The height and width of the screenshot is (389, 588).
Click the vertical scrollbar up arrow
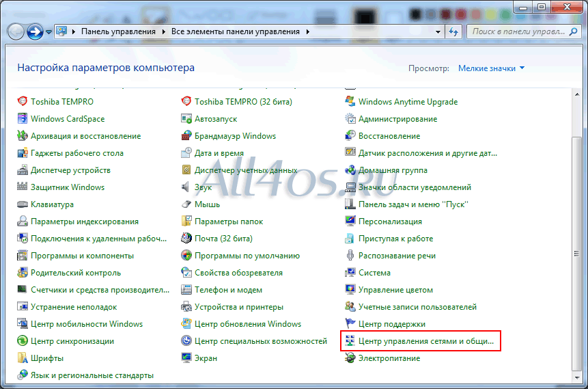(577, 94)
